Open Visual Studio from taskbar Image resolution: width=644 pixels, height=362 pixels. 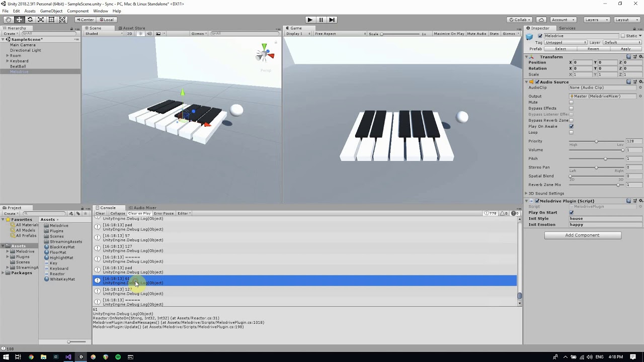68,357
